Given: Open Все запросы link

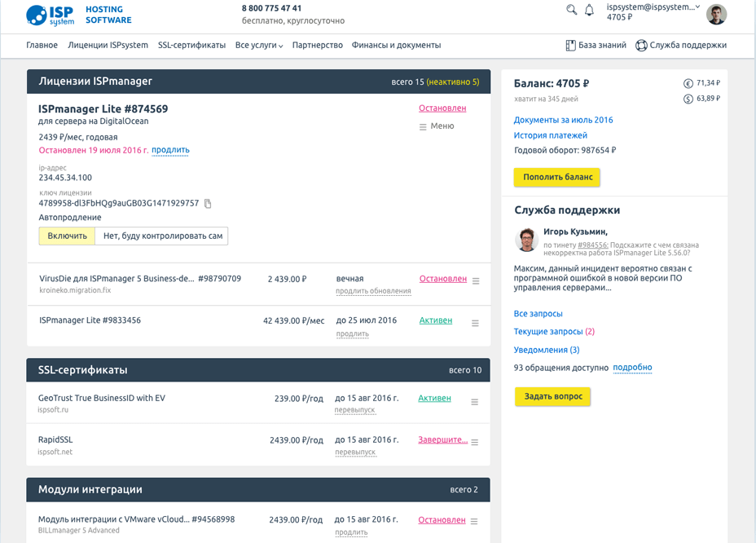Looking at the screenshot, I should pyautogui.click(x=538, y=314).
